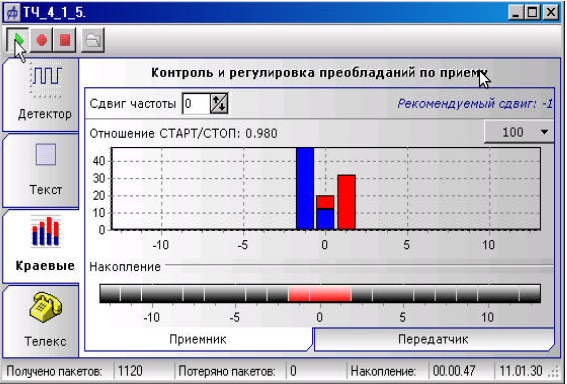Viewport: 567px width, 384px height.
Task: Click the app icon in title bar
Action: 12,13
